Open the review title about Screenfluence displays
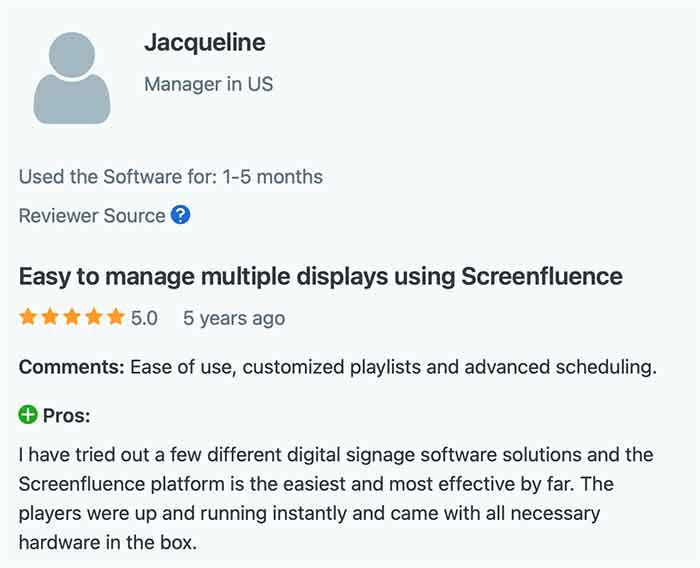700x568 pixels. (x=320, y=276)
